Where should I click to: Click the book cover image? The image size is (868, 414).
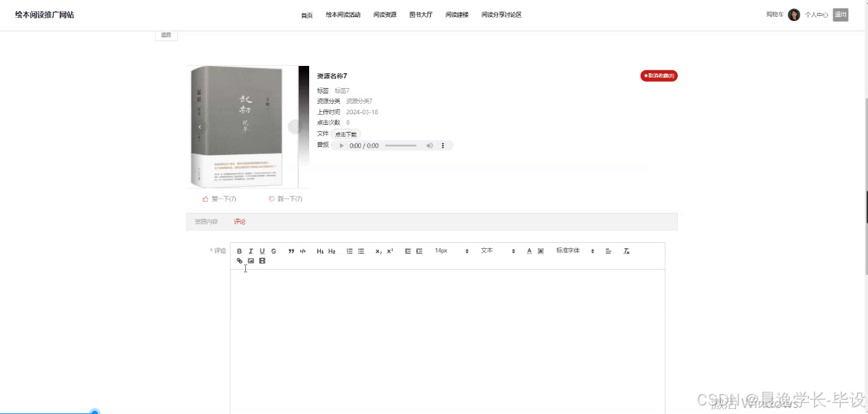point(247,127)
